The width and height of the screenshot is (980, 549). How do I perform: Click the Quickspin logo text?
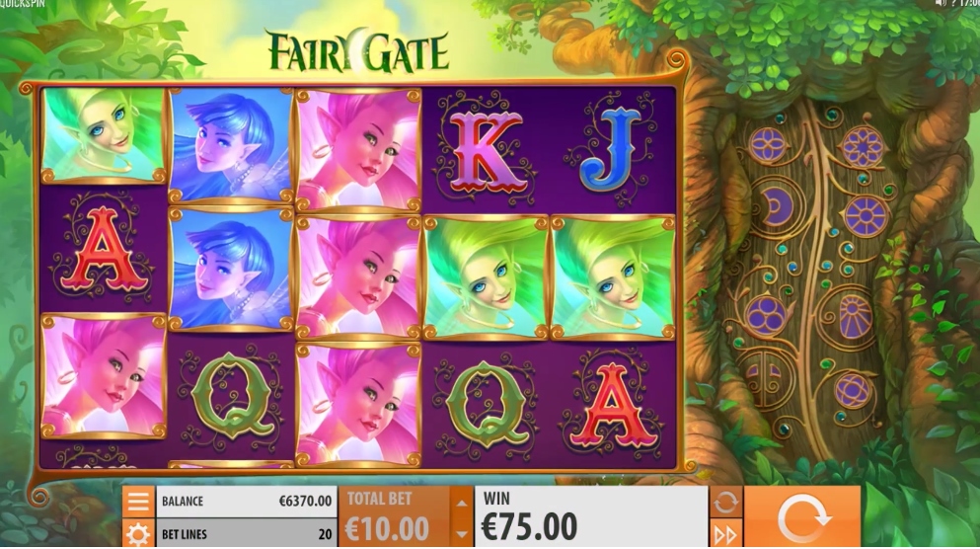click(22, 4)
